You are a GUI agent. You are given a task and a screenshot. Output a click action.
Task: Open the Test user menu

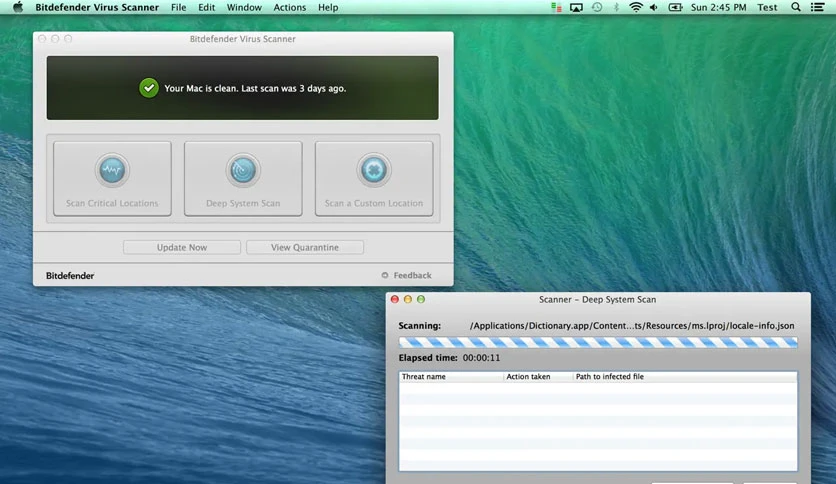[x=767, y=7]
